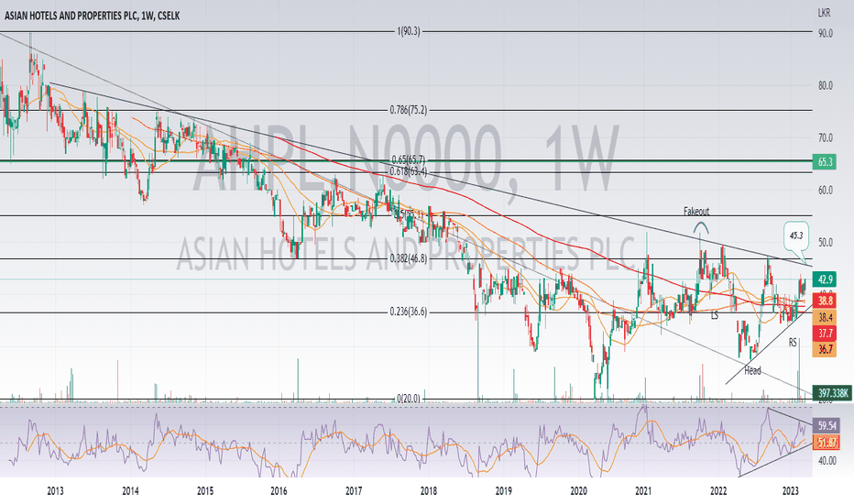Click the 2023 time axis label
854x504 pixels.
click(790, 491)
